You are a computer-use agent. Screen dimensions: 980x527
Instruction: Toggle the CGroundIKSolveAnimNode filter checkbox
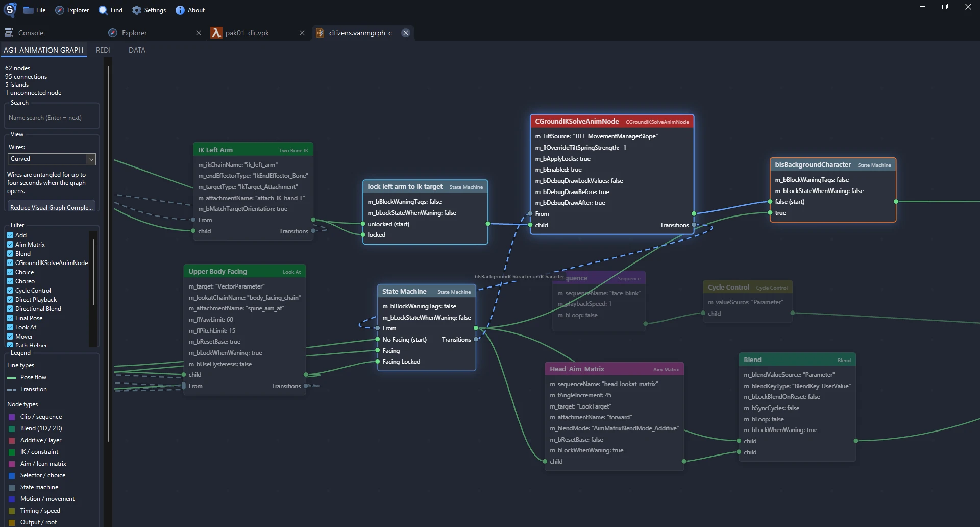click(10, 263)
